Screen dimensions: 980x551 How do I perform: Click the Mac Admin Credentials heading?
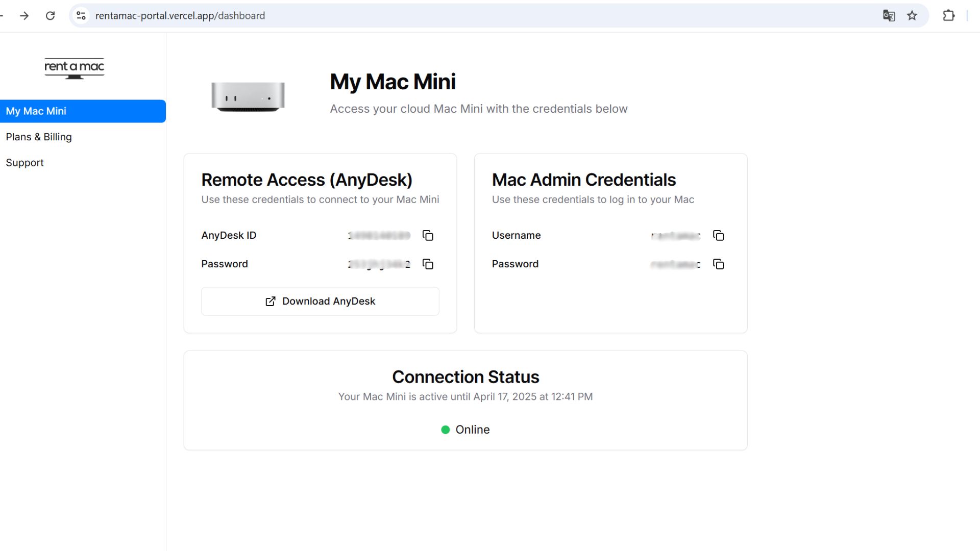(584, 180)
